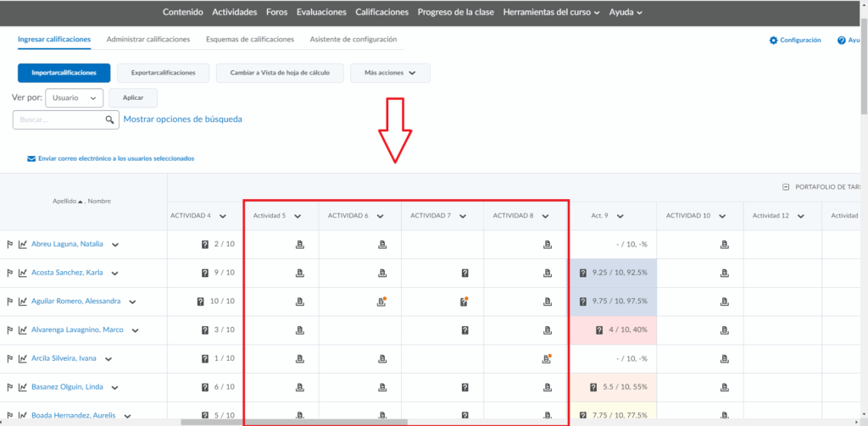Expand the Más acciones dropdown
This screenshot has width=868, height=426.
[x=390, y=73]
